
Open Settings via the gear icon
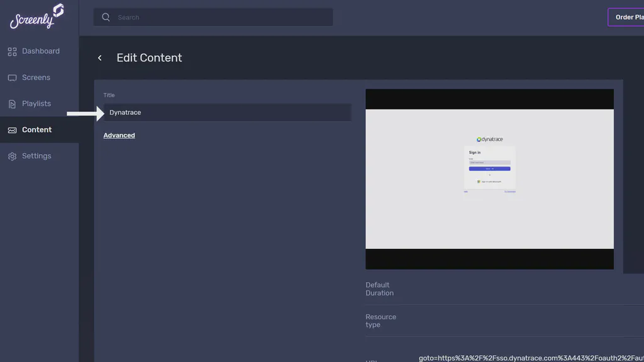click(x=12, y=155)
